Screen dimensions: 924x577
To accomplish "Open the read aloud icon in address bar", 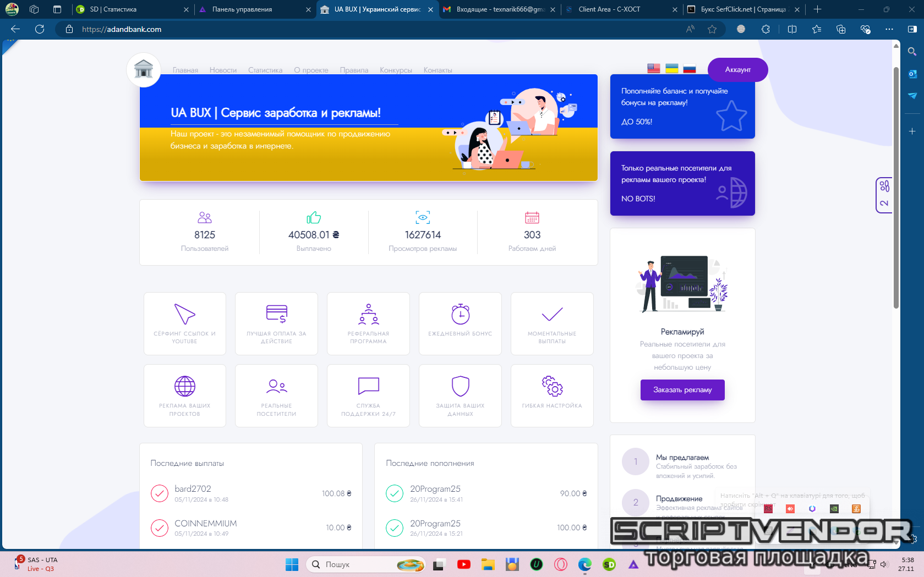I will tap(690, 29).
